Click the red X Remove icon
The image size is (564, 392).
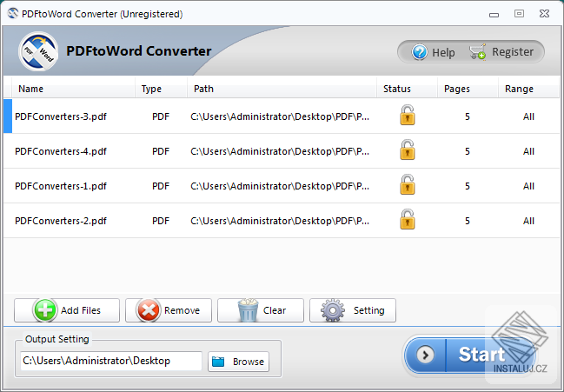149,310
